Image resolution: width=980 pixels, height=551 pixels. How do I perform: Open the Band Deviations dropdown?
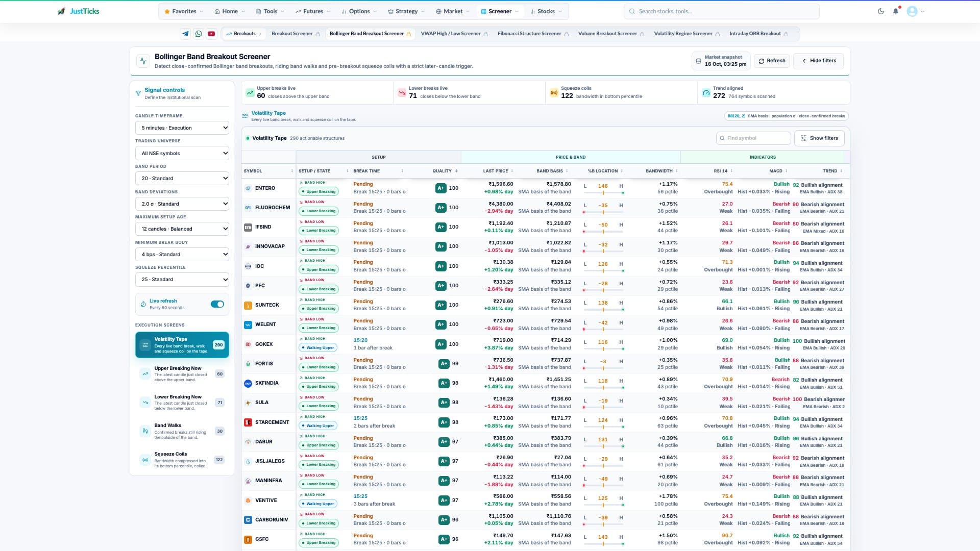click(182, 204)
